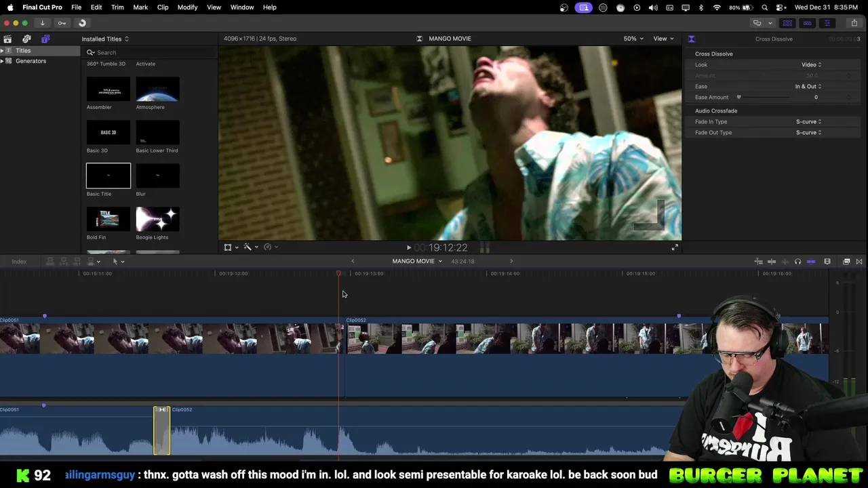The width and height of the screenshot is (868, 488).
Task: Toggle solo headphones button
Action: (x=797, y=262)
